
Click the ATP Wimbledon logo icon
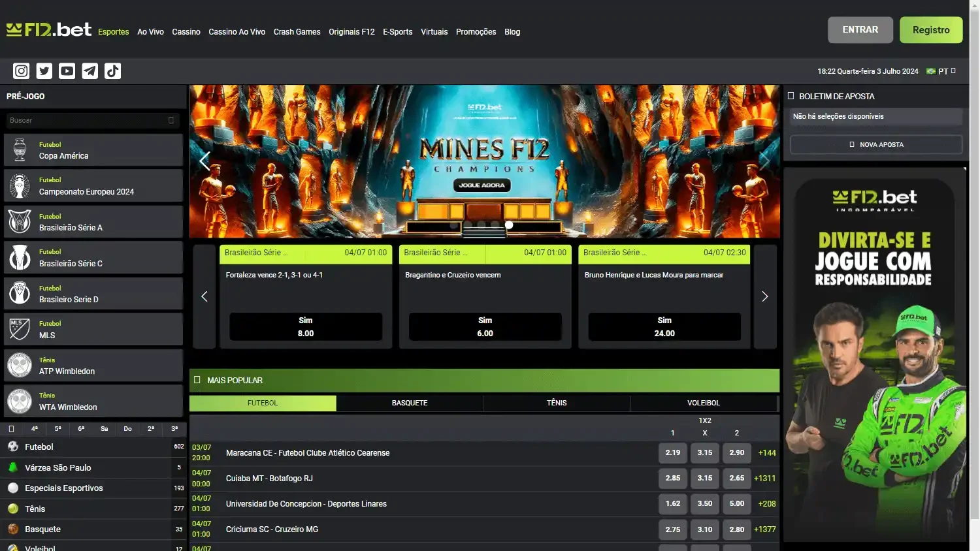[x=20, y=365]
